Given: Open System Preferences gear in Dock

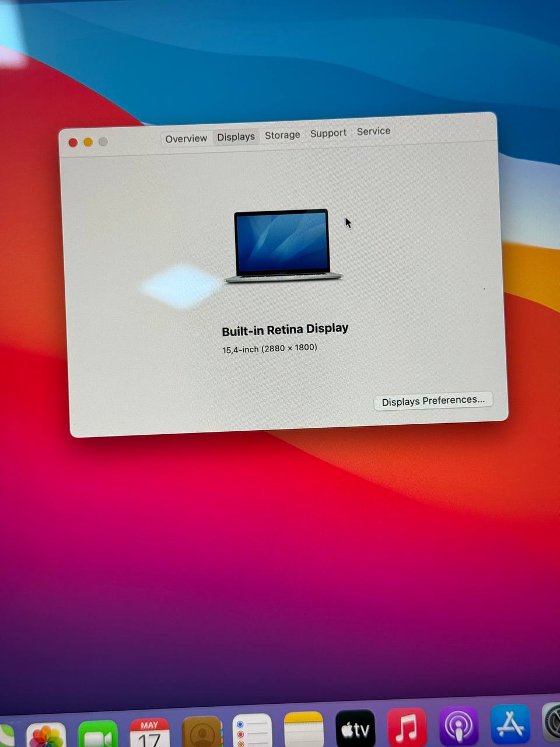Looking at the screenshot, I should point(552,722).
